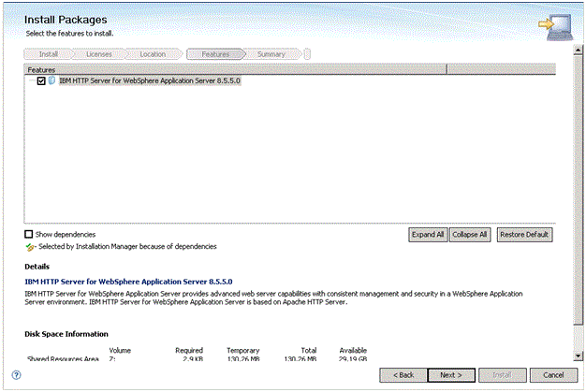Select the Install wizard step

tap(49, 54)
